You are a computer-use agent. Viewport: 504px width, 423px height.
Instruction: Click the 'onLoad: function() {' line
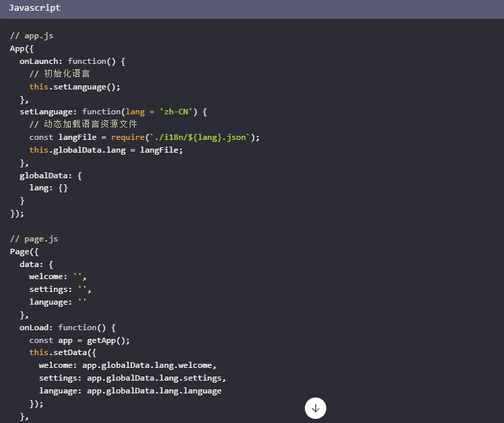coord(67,328)
